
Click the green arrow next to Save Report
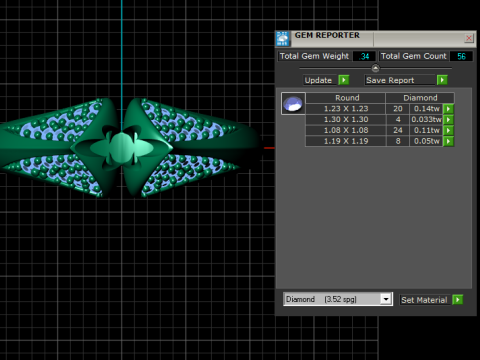coord(442,80)
